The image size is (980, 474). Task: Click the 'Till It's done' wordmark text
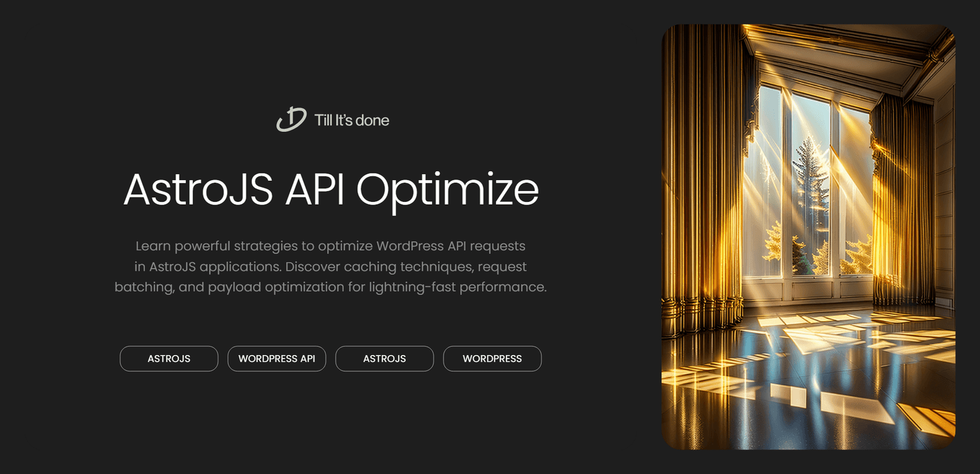coord(351,120)
